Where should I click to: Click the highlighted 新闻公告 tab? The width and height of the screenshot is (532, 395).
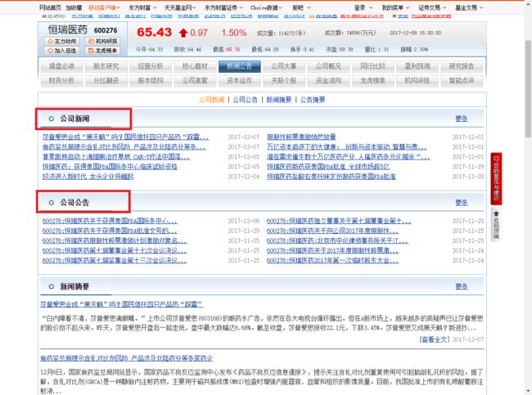coord(239,66)
